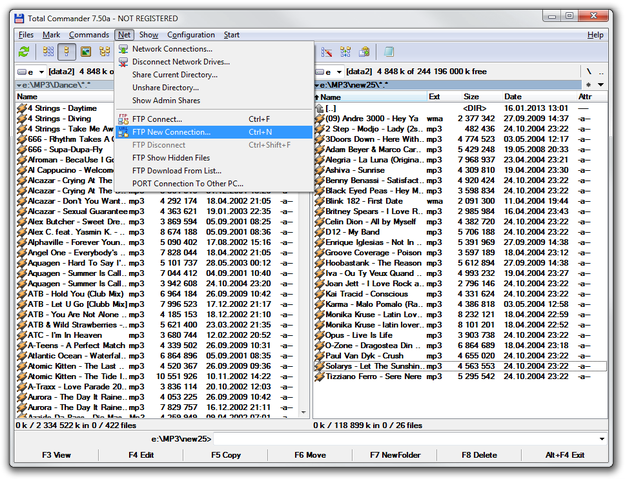This screenshot has width=625, height=479.
Task: Click the F8 Delete button
Action: (479, 455)
